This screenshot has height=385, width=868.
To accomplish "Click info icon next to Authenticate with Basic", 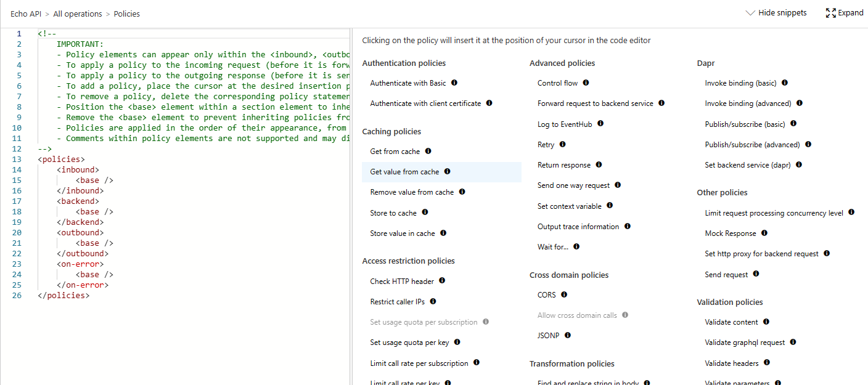I will click(x=454, y=83).
